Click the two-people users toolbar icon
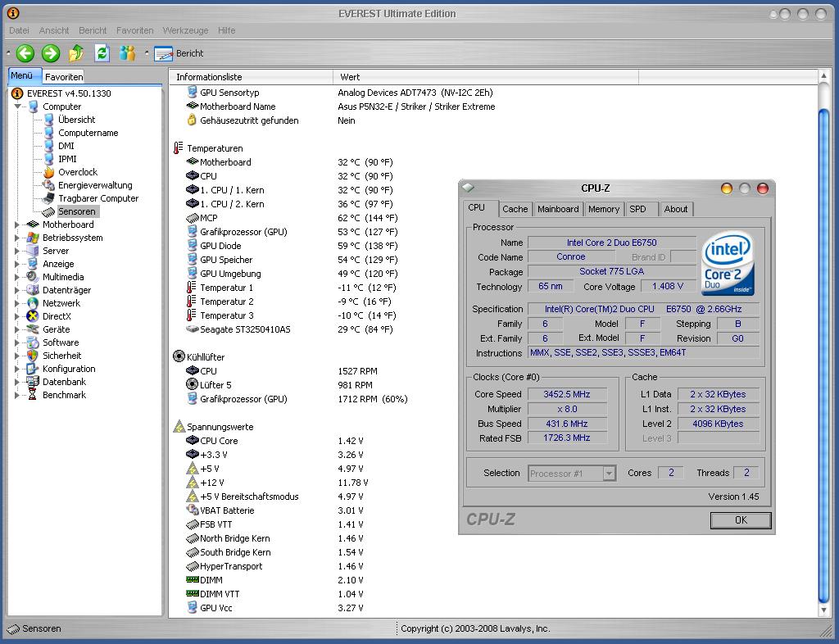 pos(127,53)
